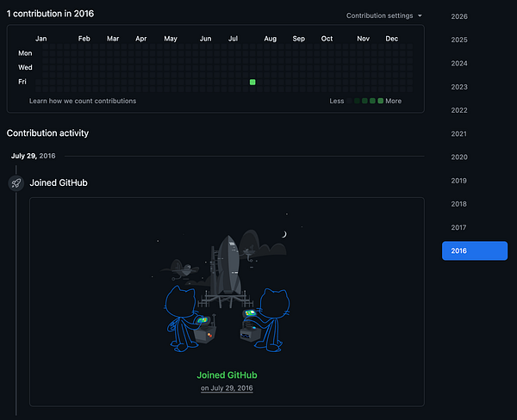The height and width of the screenshot is (420, 517).
Task: Click the '1 contribution in 2016' heading
Action: pyautogui.click(x=50, y=14)
